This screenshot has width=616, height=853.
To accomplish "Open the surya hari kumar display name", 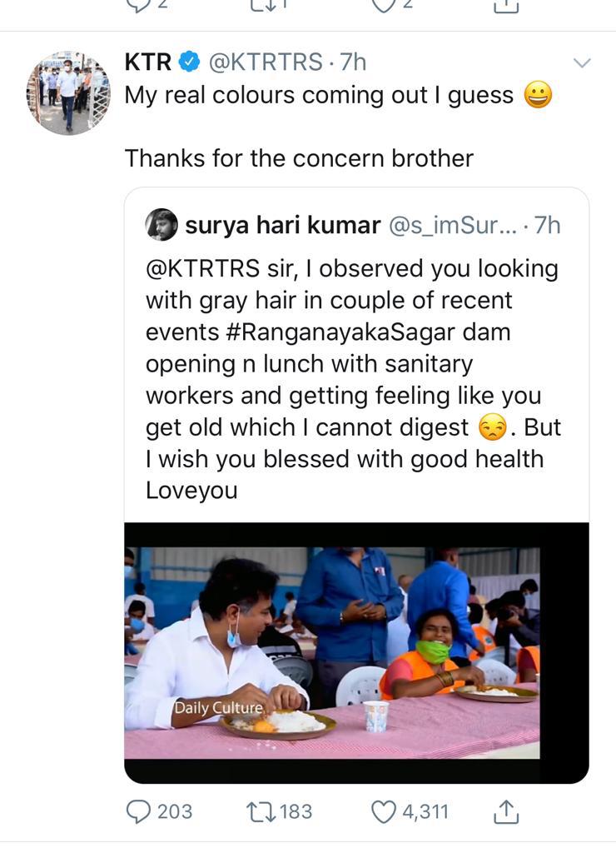I will point(283,225).
